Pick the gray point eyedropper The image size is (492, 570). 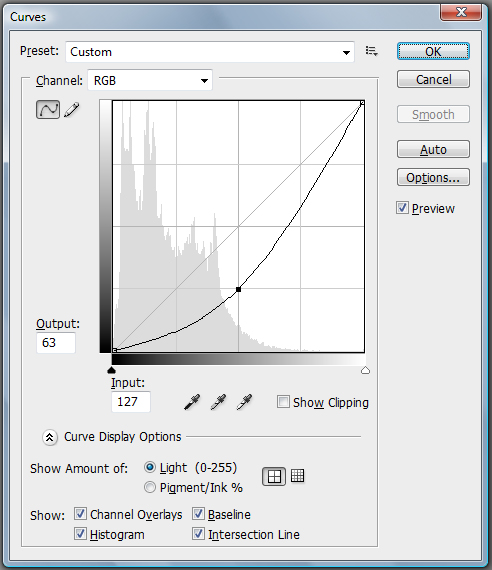point(218,402)
